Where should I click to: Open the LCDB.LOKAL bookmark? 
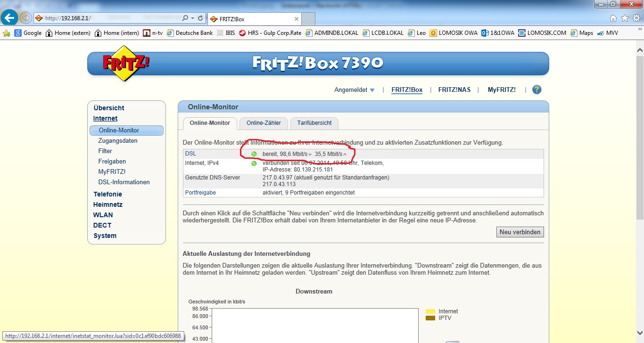click(x=383, y=33)
